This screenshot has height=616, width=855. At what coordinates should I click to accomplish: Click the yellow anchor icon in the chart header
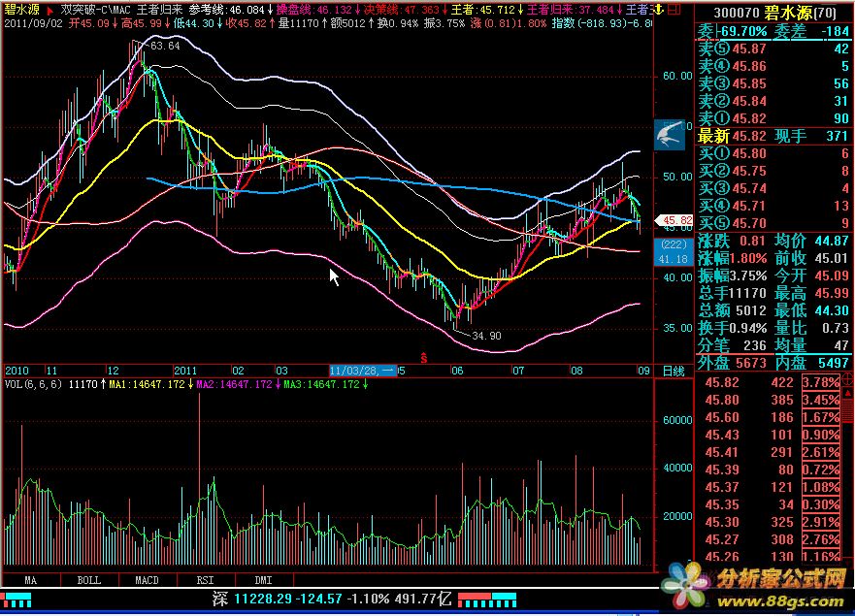pyautogui.click(x=659, y=10)
